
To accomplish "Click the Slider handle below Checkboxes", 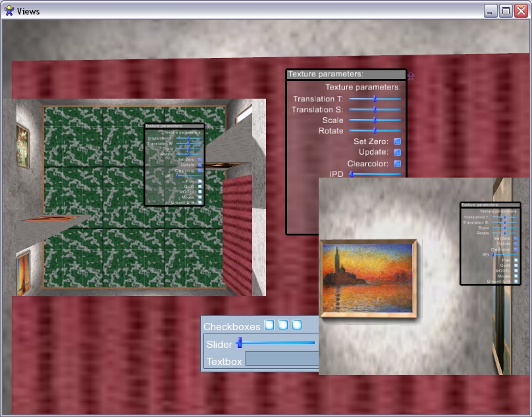I will click(x=240, y=343).
